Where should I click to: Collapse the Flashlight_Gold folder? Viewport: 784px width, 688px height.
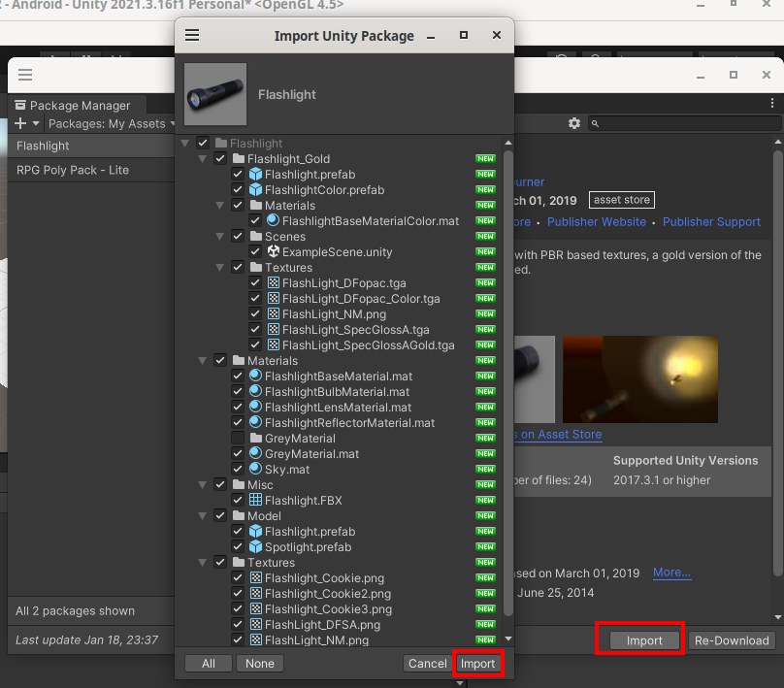[203, 159]
